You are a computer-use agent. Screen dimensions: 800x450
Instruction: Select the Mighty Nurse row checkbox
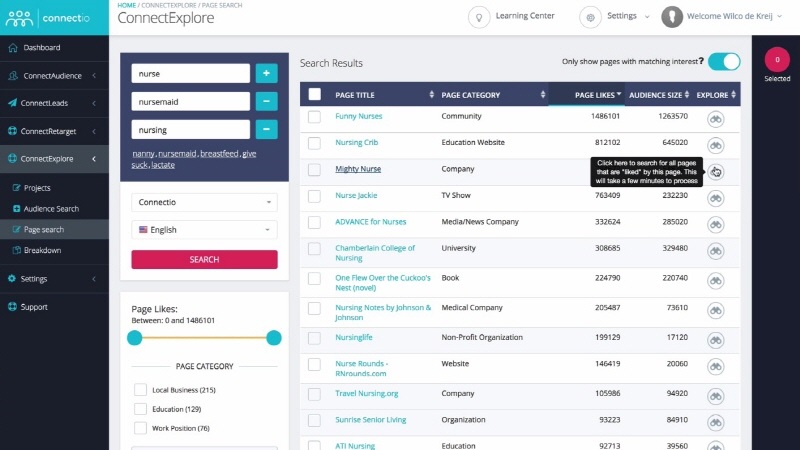(314, 169)
